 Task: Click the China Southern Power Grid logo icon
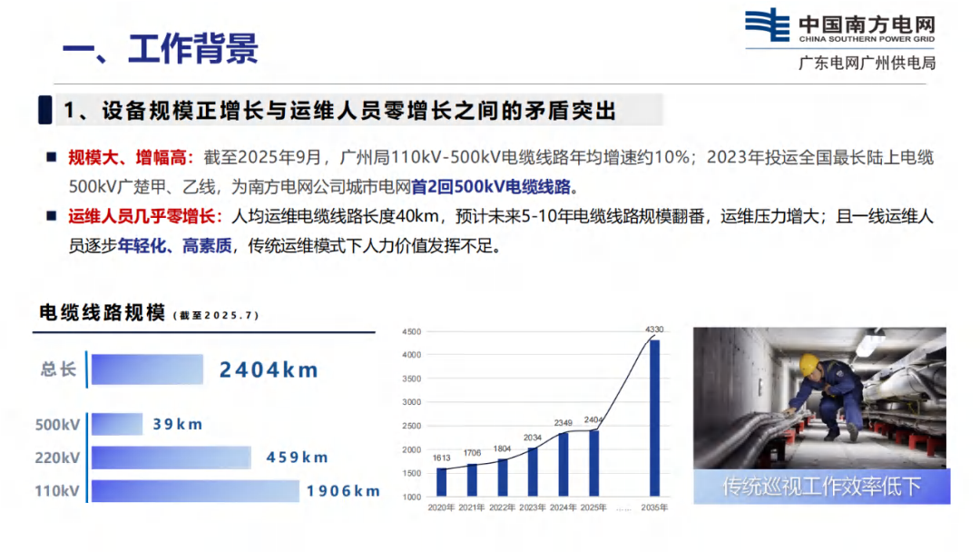(767, 25)
